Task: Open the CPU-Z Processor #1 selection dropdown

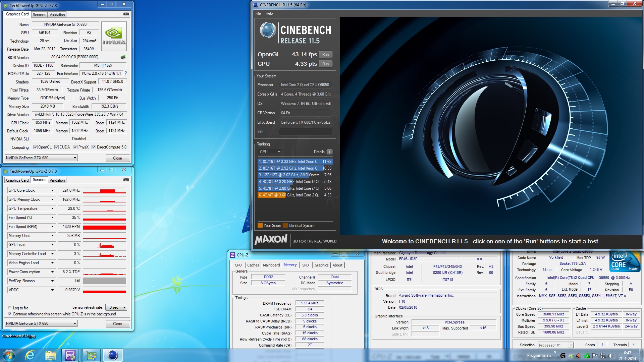Action: coord(555,345)
